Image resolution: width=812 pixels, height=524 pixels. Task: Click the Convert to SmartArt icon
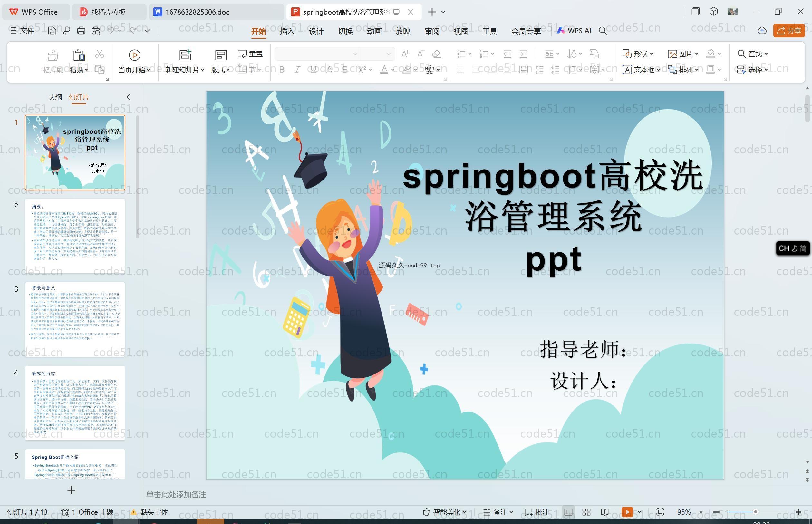click(594, 54)
